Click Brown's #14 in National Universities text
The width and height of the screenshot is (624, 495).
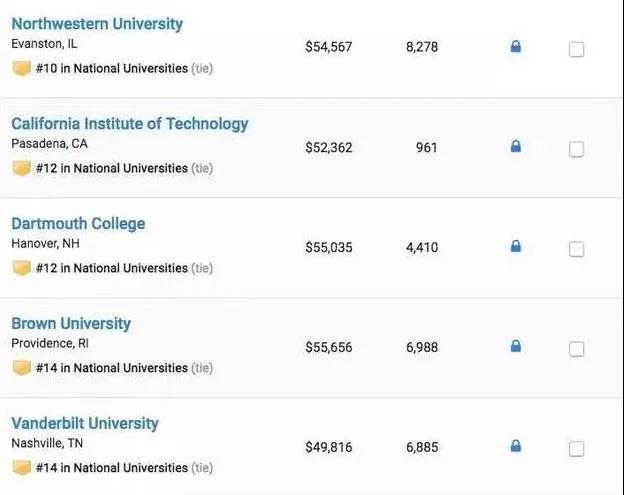click(111, 368)
